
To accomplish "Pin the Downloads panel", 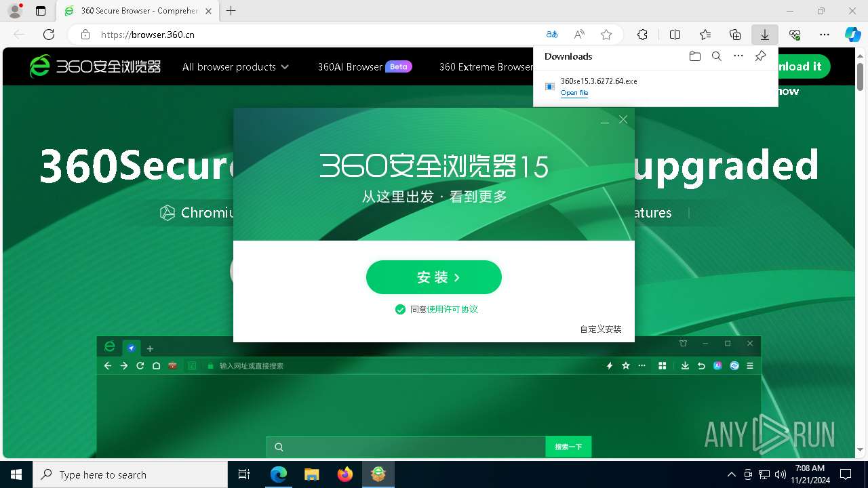I will (x=761, y=56).
